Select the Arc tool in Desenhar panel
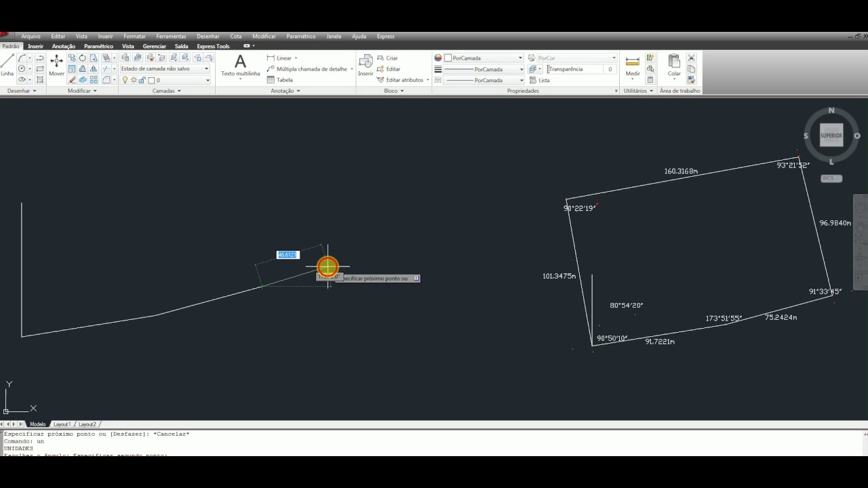 [22, 58]
